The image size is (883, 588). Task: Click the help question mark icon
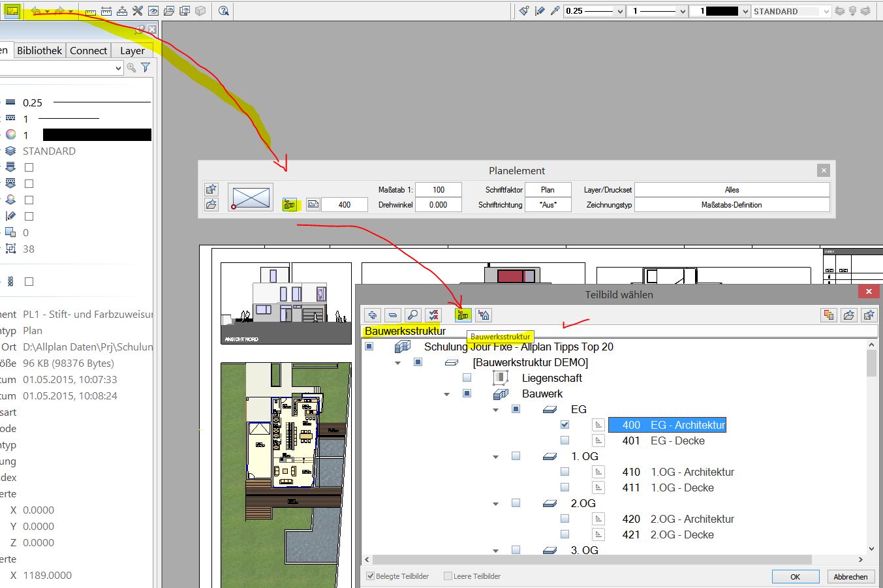223,11
